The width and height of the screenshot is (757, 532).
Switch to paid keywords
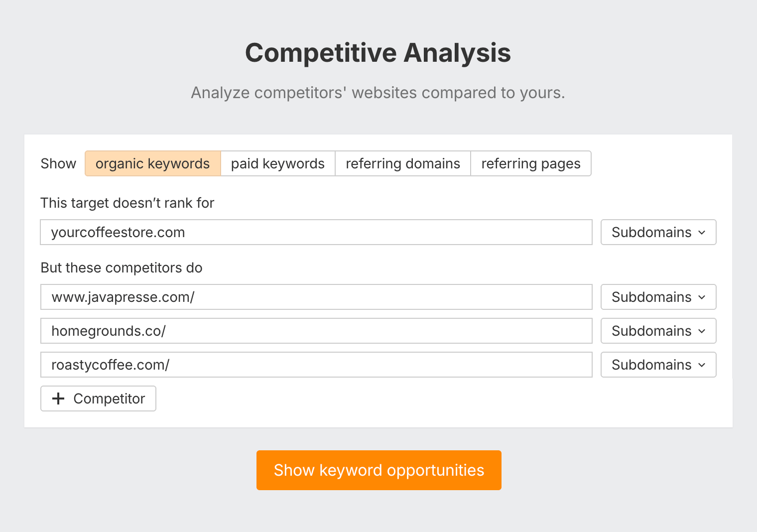pos(277,163)
